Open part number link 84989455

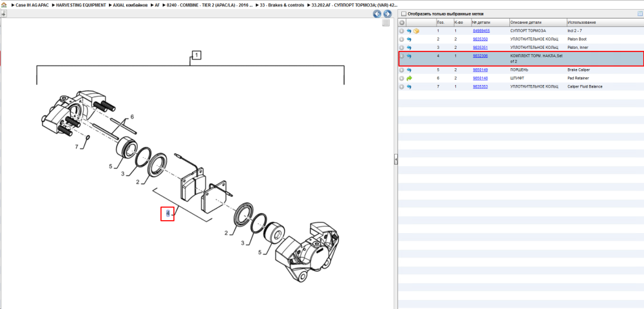coord(481,31)
